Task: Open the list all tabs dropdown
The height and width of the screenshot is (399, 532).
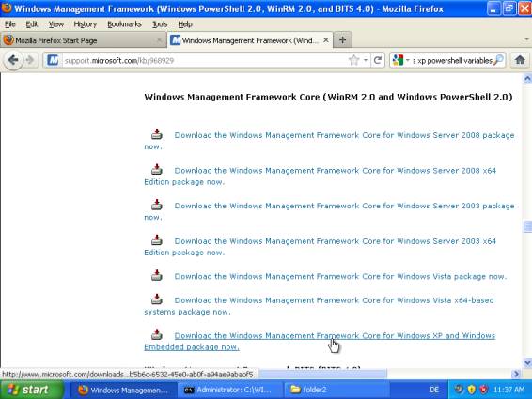Action: pos(526,39)
